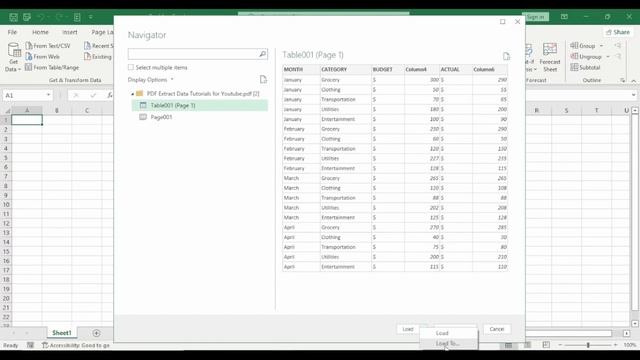
Task: Expand the formula bar chevron
Action: (633, 95)
